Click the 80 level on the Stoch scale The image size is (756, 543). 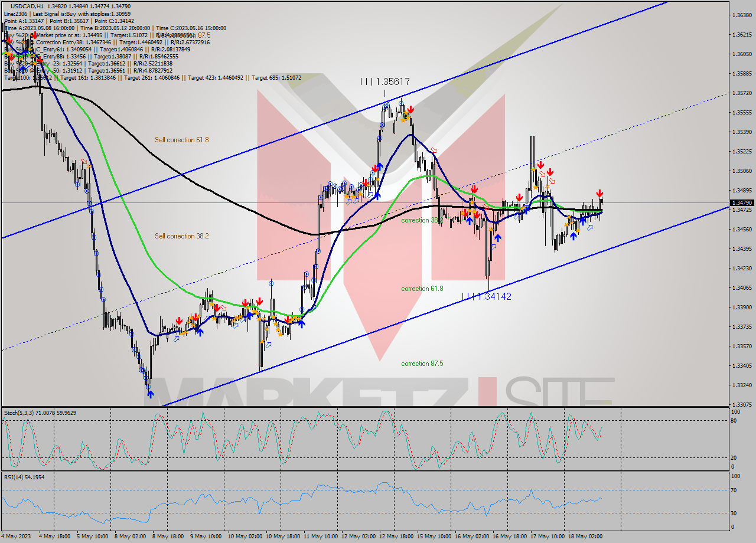[x=733, y=421]
